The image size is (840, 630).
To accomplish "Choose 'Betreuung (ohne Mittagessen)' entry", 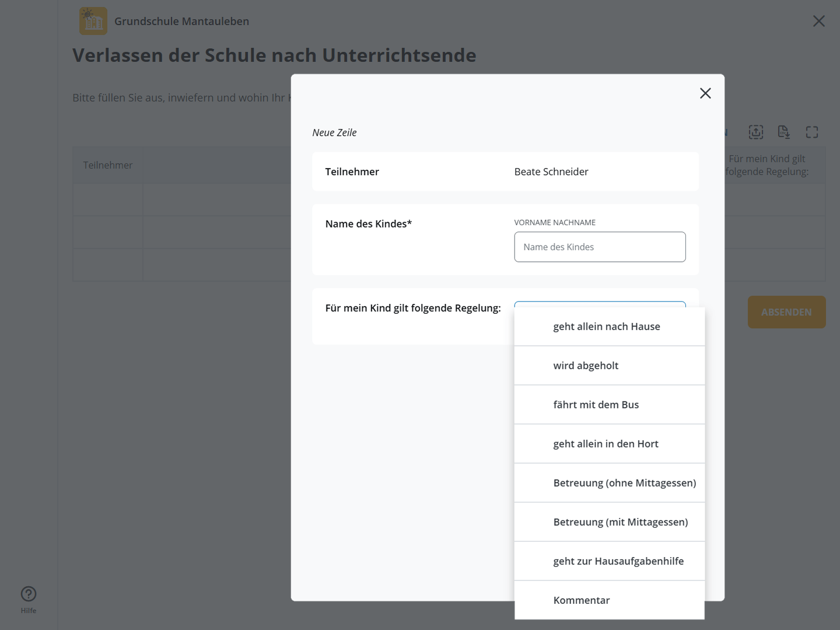I will click(x=624, y=483).
